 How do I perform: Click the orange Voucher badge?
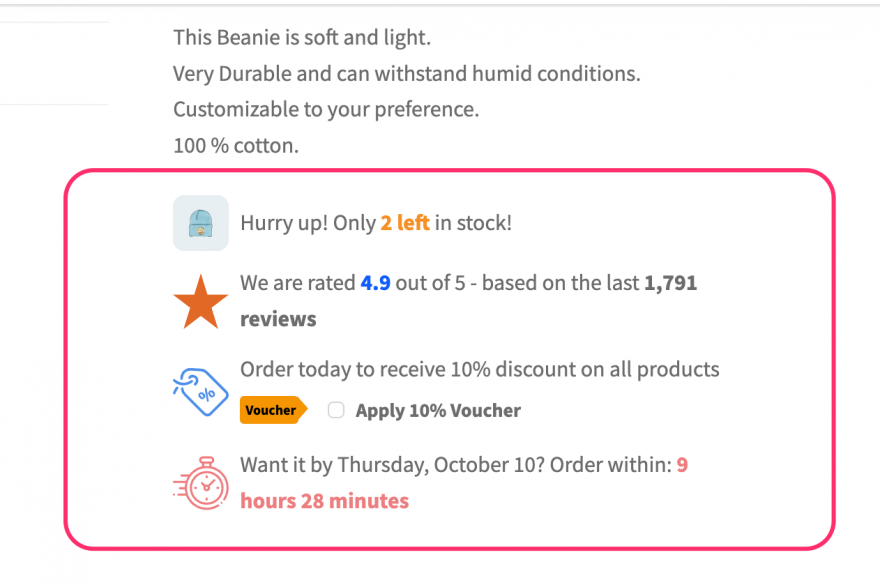pos(272,410)
